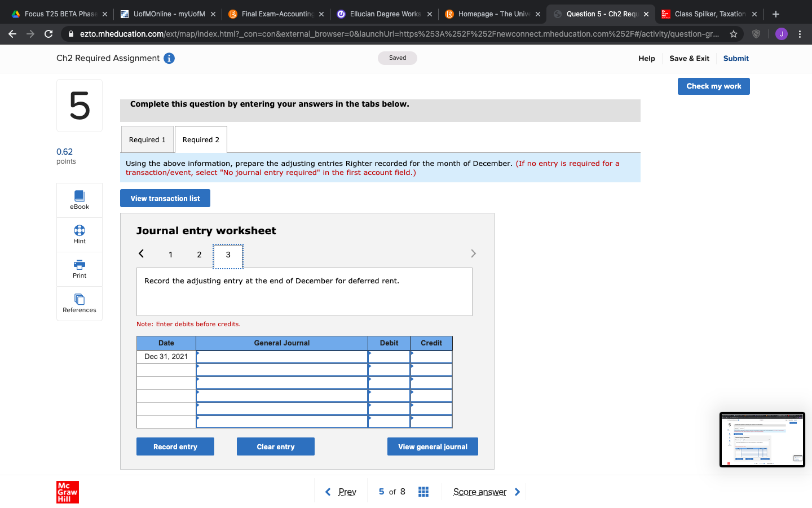Screen dimensions: 812x508
Task: Click the site lock icon in address bar
Action: (x=71, y=34)
